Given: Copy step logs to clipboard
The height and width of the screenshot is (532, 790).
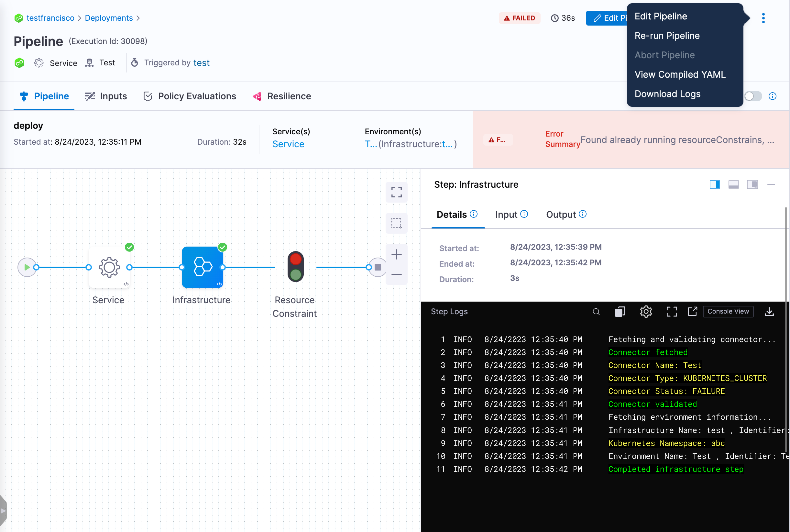Looking at the screenshot, I should (x=620, y=311).
